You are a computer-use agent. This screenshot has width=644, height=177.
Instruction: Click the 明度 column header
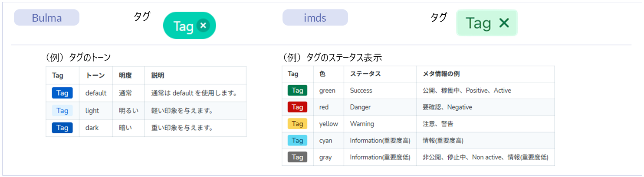125,75
